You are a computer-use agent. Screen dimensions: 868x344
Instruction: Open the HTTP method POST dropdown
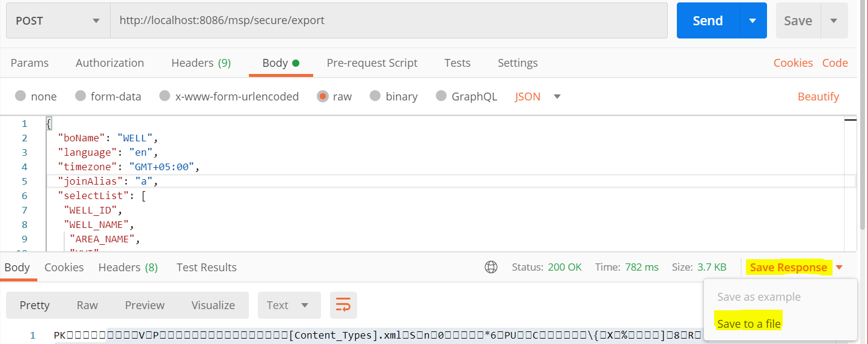pos(58,20)
